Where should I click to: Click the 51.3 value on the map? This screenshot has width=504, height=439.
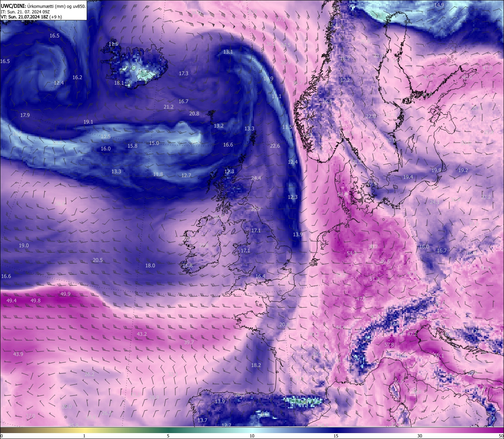[374, 279]
